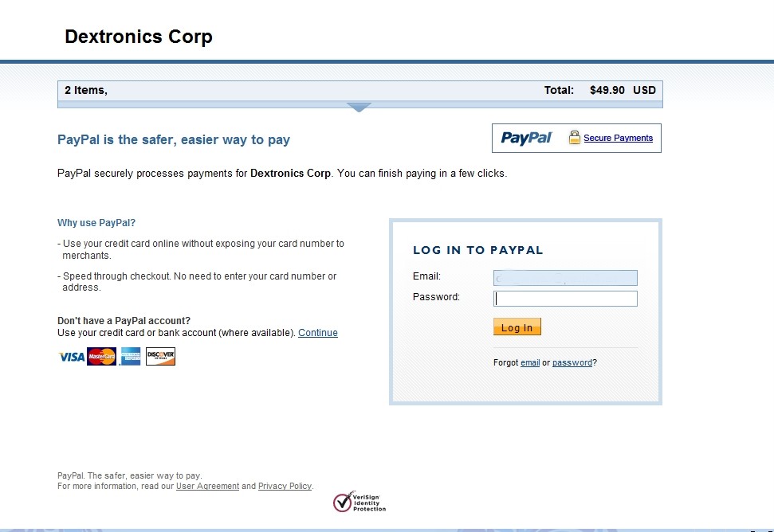The width and height of the screenshot is (774, 532).
Task: Focus the Password input field
Action: pyautogui.click(x=565, y=299)
